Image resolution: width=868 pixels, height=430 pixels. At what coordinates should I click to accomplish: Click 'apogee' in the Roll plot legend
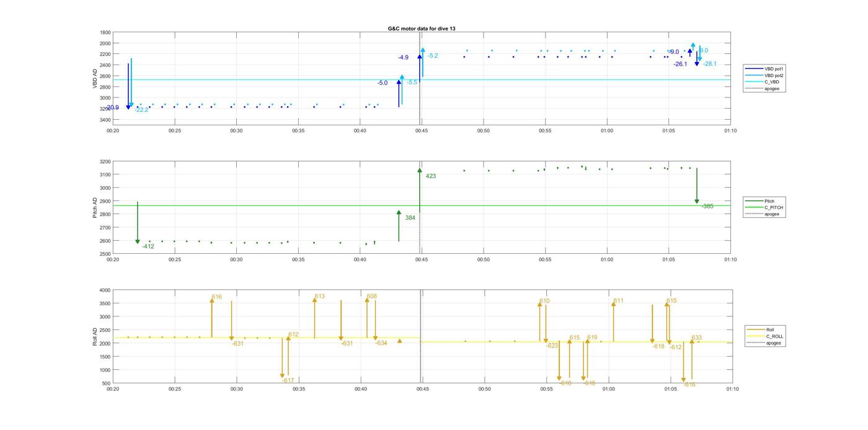(764, 343)
